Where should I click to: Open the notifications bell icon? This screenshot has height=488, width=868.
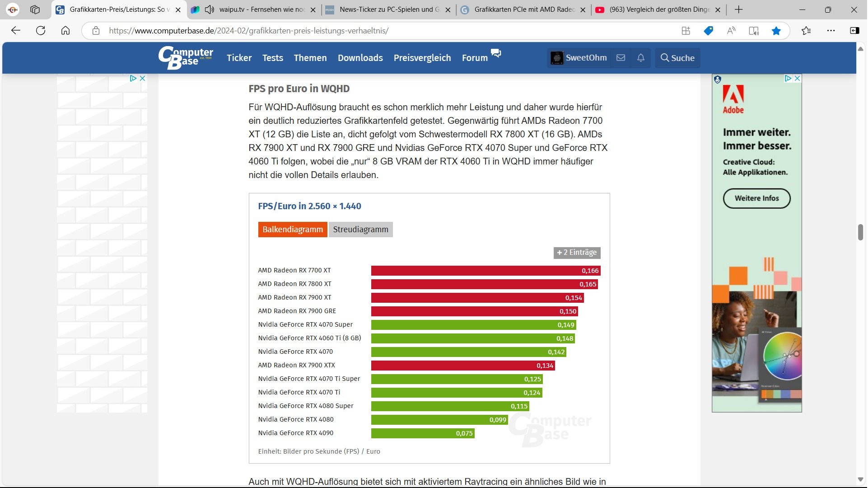(641, 58)
